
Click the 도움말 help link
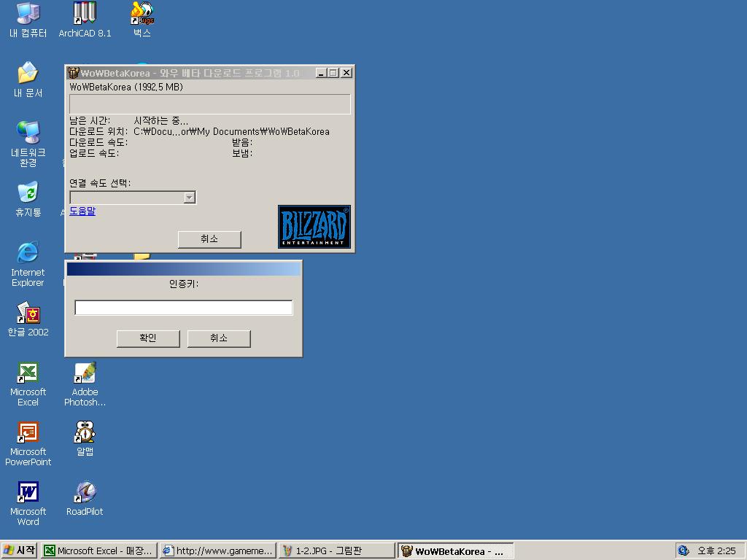pyautogui.click(x=82, y=211)
